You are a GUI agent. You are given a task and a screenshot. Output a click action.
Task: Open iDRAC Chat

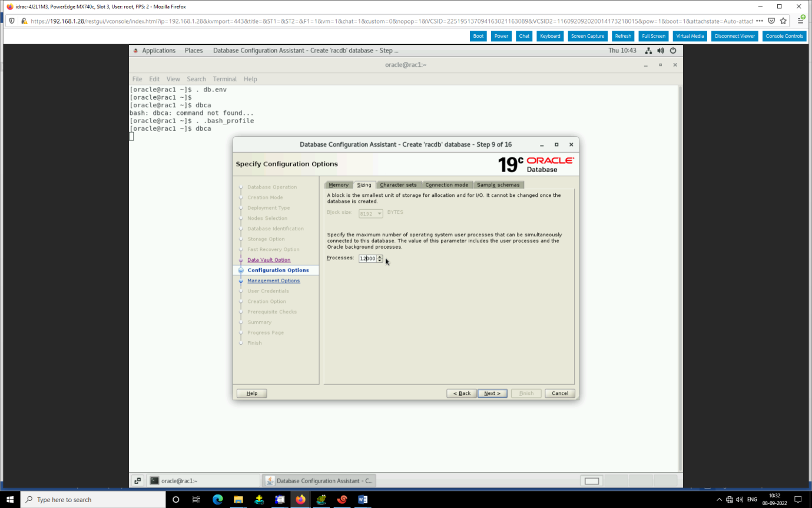[524, 36]
